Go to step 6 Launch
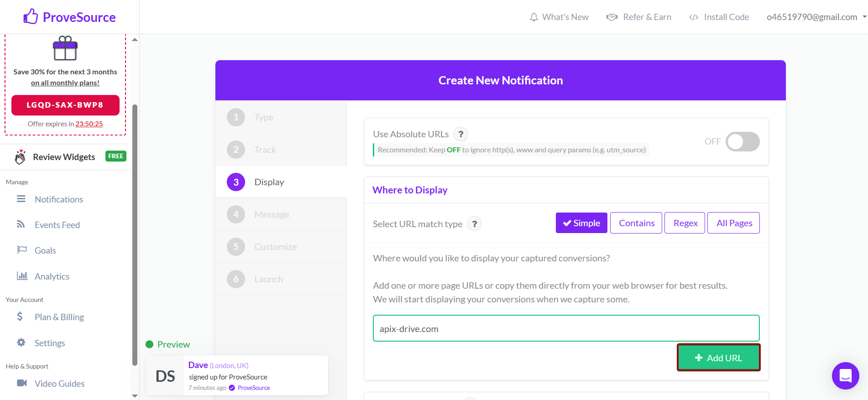868x400 pixels. point(281,279)
